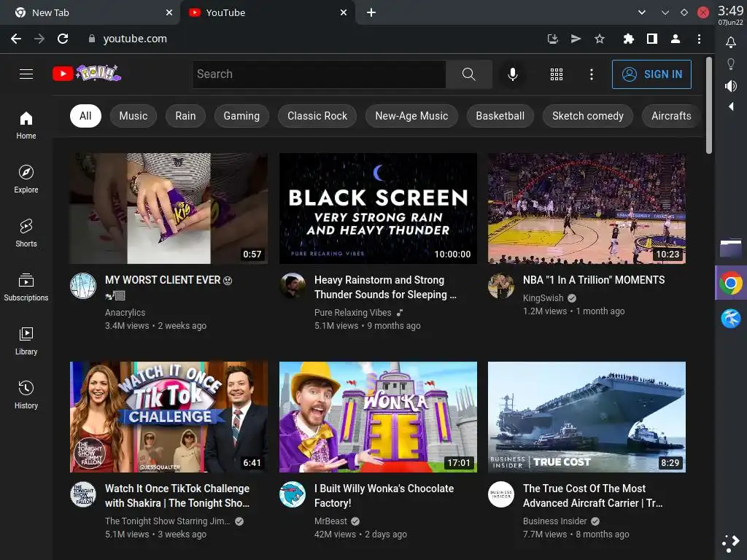
Task: Open NBA basketball video thumbnail
Action: (x=587, y=208)
